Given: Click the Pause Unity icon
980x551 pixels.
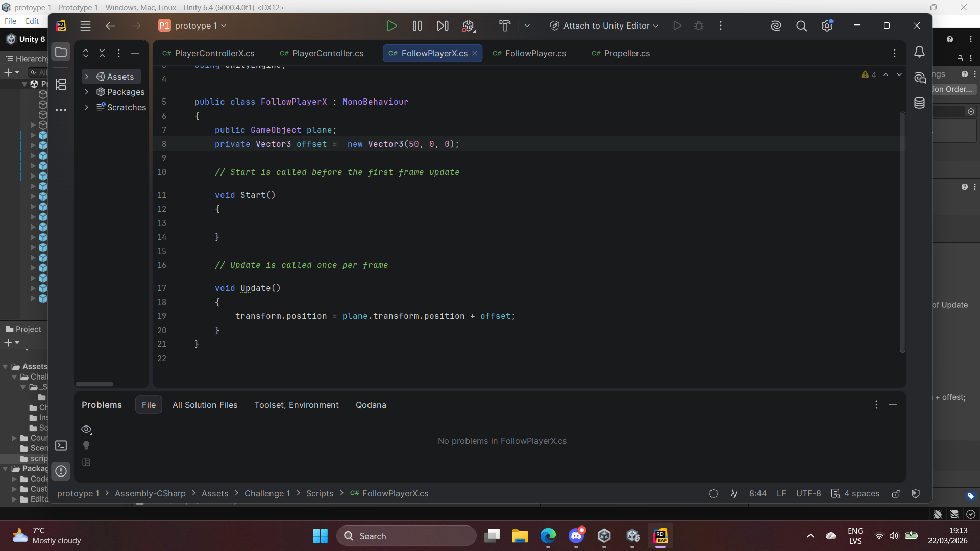Looking at the screenshot, I should coord(417,26).
